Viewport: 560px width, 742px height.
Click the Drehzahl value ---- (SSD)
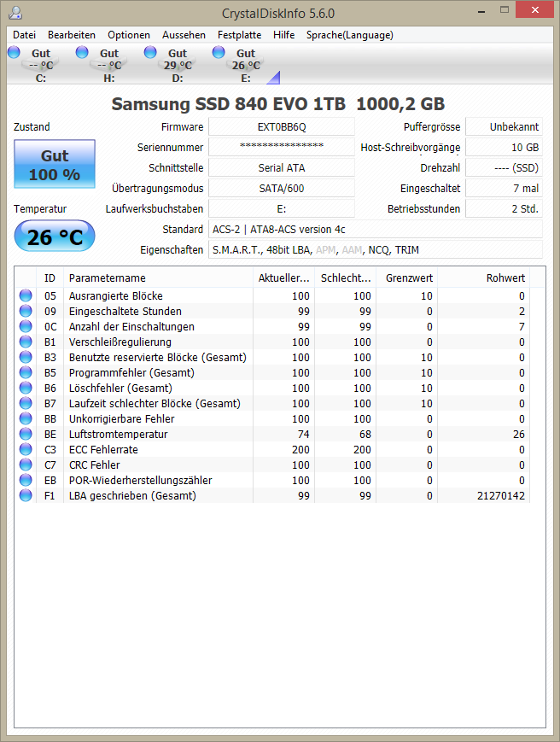pyautogui.click(x=505, y=167)
